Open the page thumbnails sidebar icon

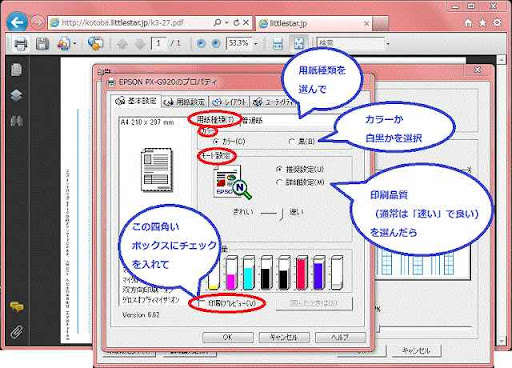[16, 69]
